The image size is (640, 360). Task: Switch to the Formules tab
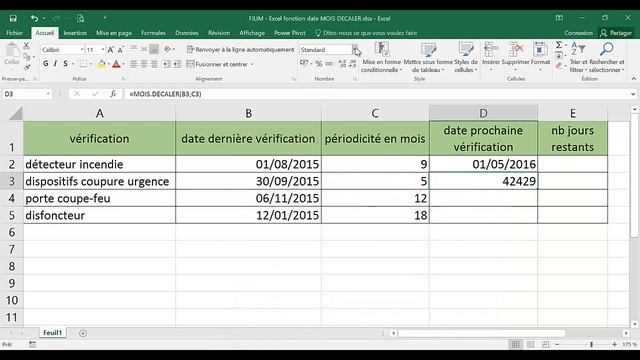(153, 33)
